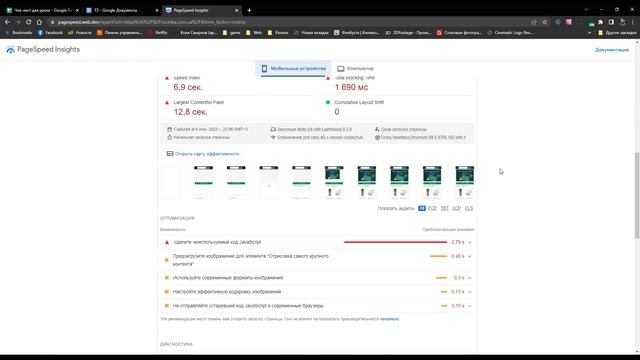The width and height of the screenshot is (640, 360).
Task: Click the device emulation icon in environment info
Action: tap(273, 129)
